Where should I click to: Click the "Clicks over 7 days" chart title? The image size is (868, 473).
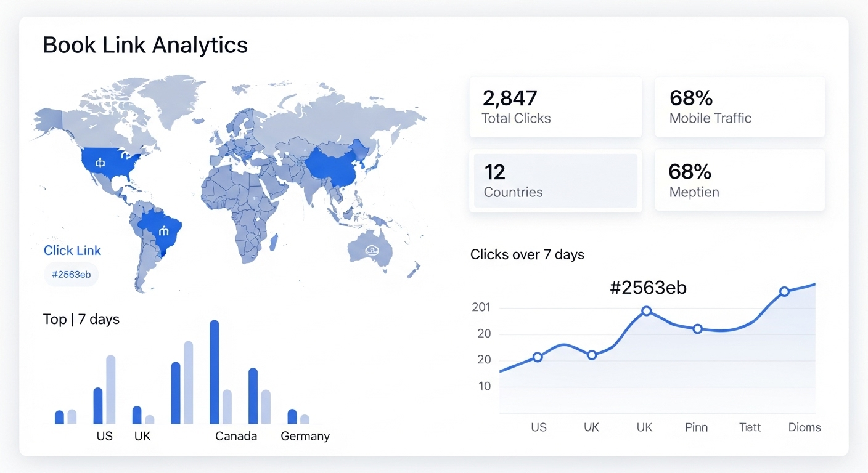click(527, 254)
